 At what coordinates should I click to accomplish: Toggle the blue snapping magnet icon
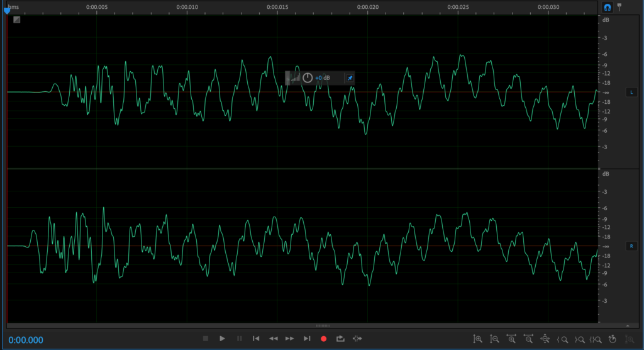[x=608, y=7]
